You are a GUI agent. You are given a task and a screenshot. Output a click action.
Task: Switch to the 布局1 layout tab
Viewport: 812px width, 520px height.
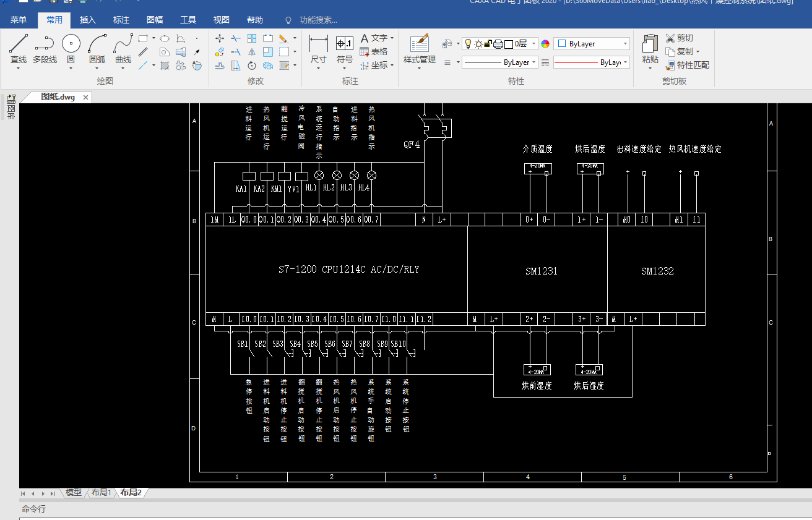tap(101, 492)
